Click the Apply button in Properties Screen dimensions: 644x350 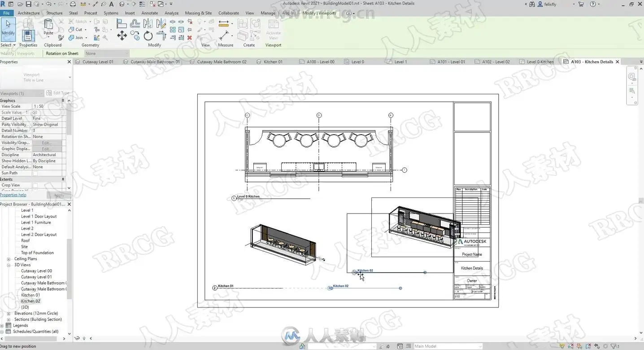59,195
